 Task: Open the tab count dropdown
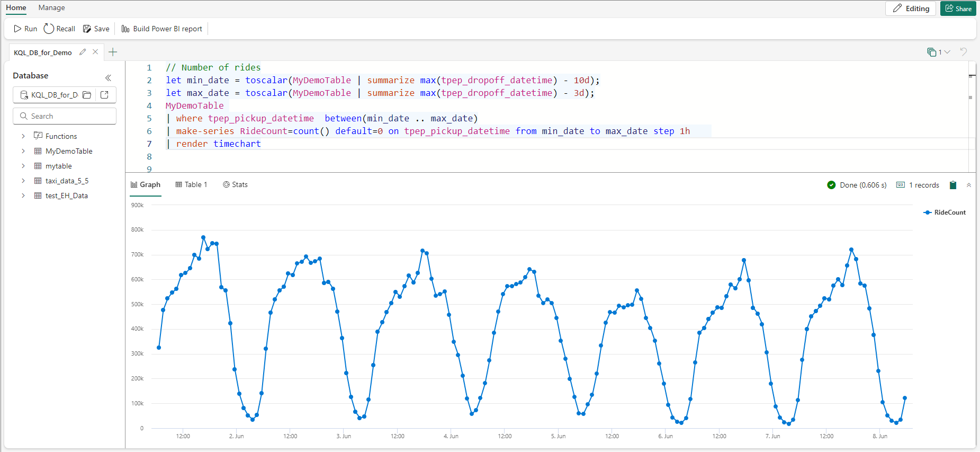pyautogui.click(x=939, y=52)
